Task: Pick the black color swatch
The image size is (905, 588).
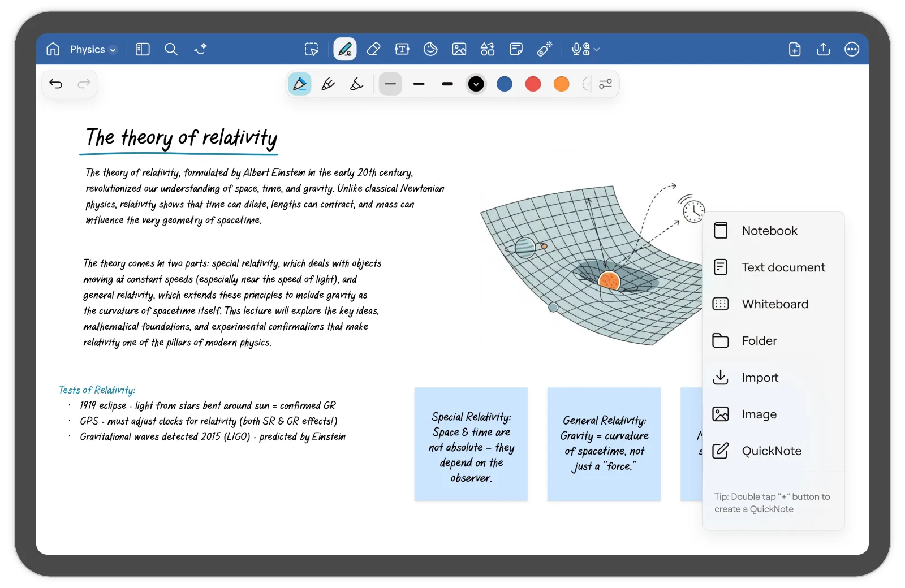Action: (476, 84)
